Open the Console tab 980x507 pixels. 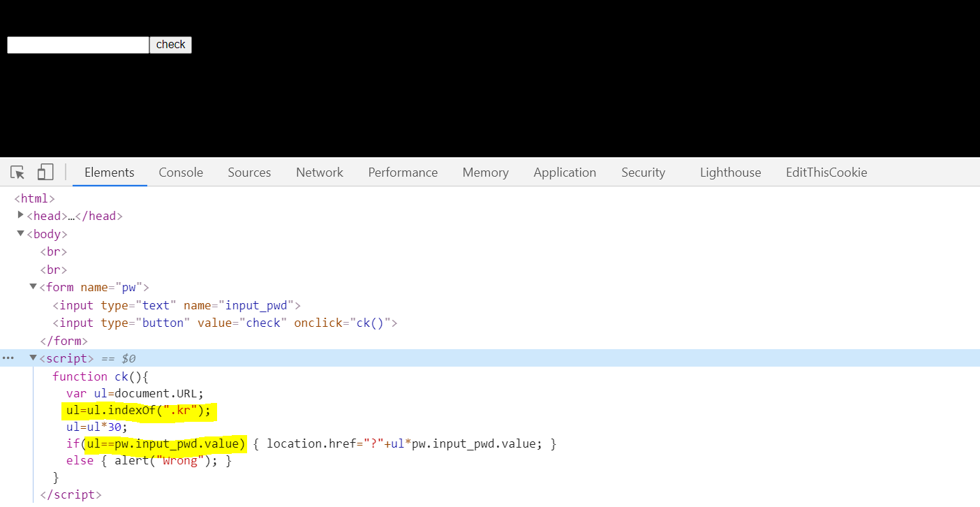(181, 172)
